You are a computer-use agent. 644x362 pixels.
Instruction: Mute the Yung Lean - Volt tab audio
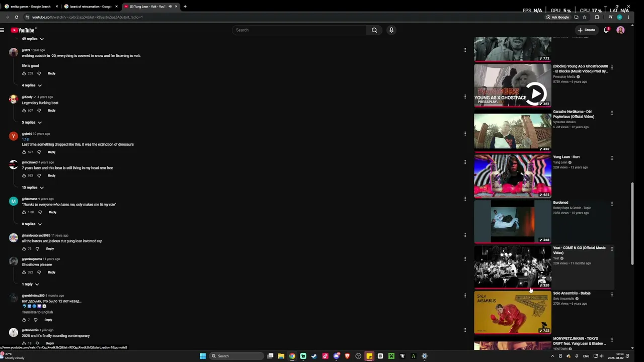pyautogui.click(x=170, y=7)
